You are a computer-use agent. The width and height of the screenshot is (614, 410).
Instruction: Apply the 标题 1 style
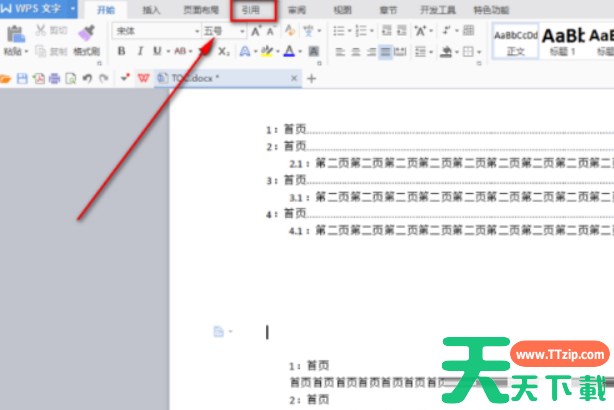pos(563,41)
